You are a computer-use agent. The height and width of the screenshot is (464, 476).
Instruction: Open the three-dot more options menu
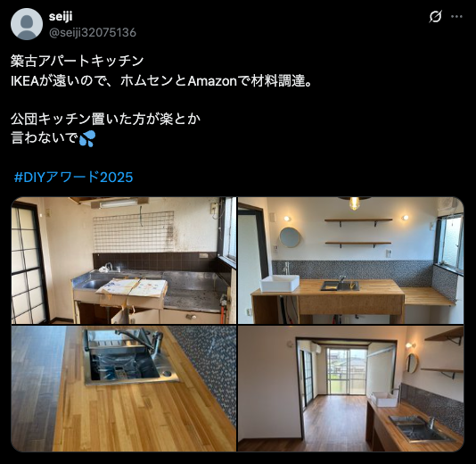(x=456, y=17)
